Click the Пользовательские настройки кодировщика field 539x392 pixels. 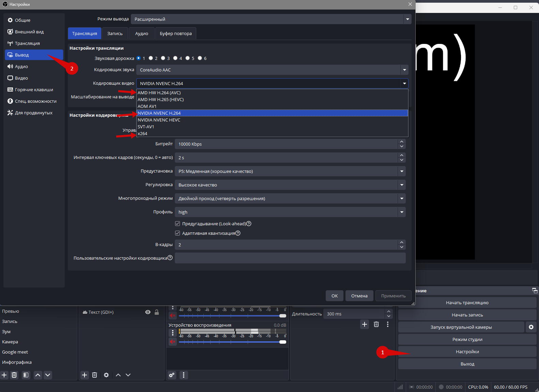[x=290, y=258]
